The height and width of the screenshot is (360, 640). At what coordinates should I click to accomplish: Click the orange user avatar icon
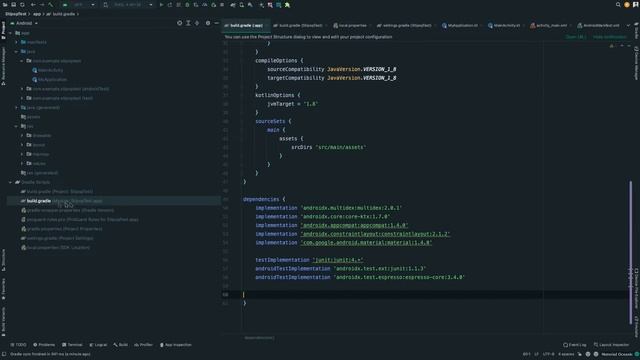click(x=627, y=5)
